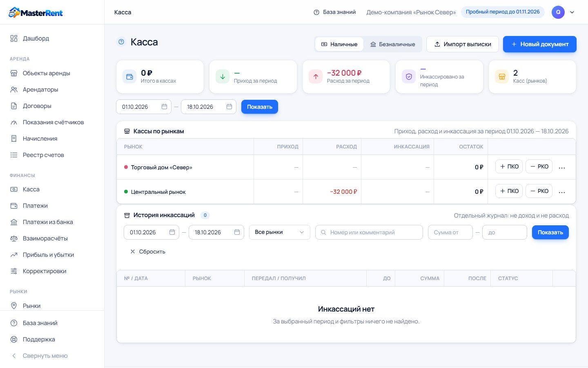This screenshot has width=588, height=368.
Task: Open База знаний link in top bar
Action: 334,12
